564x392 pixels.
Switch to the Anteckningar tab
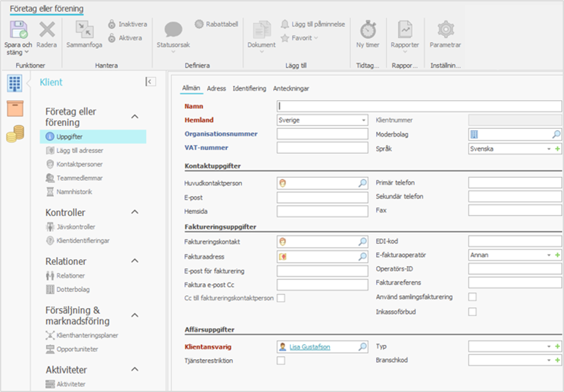click(291, 89)
